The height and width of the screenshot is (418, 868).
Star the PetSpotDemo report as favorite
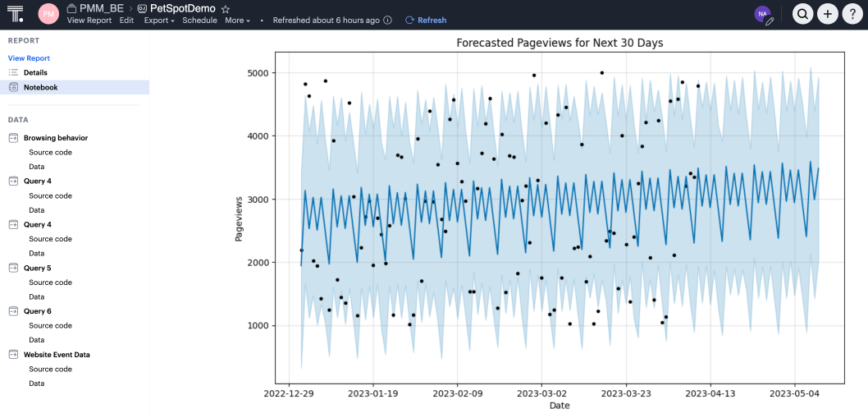[x=226, y=8]
